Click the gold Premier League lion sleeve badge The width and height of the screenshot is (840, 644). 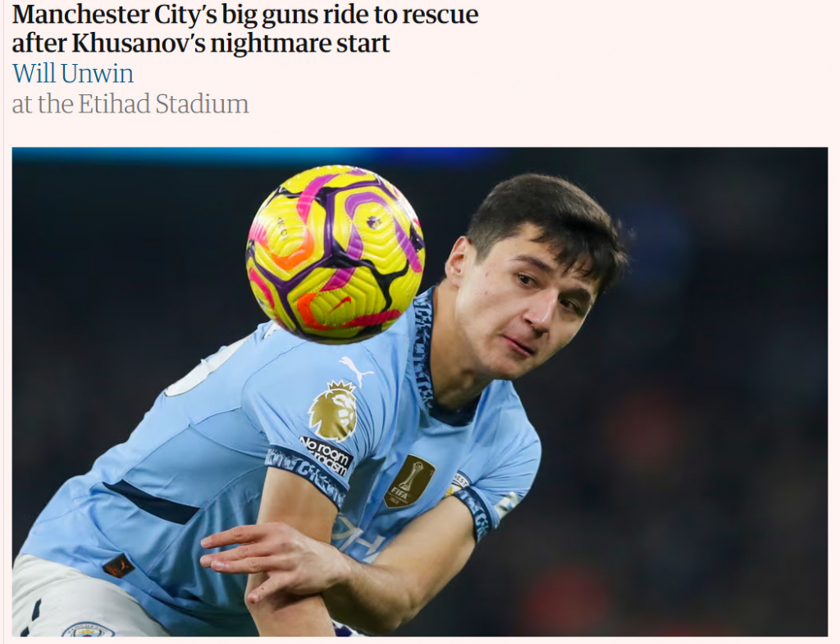point(333,411)
